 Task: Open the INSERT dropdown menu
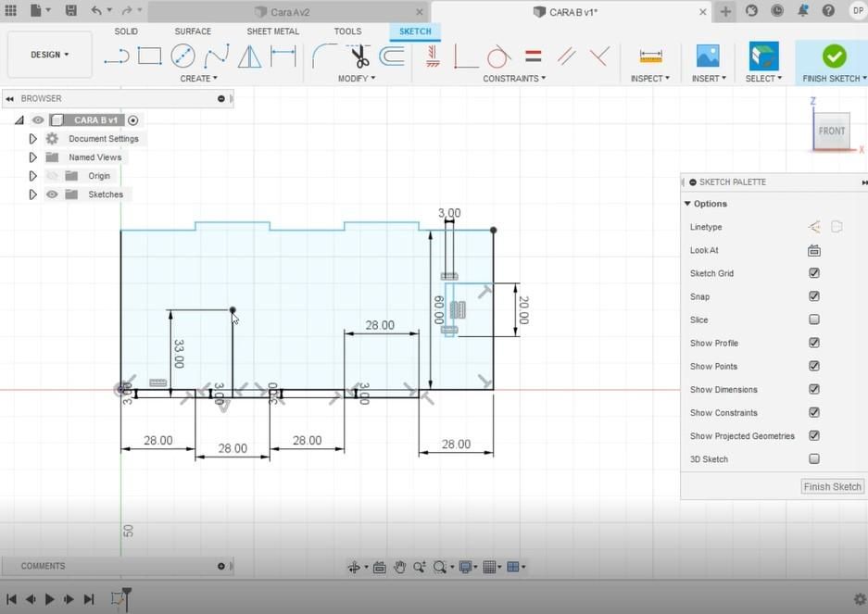click(x=709, y=79)
